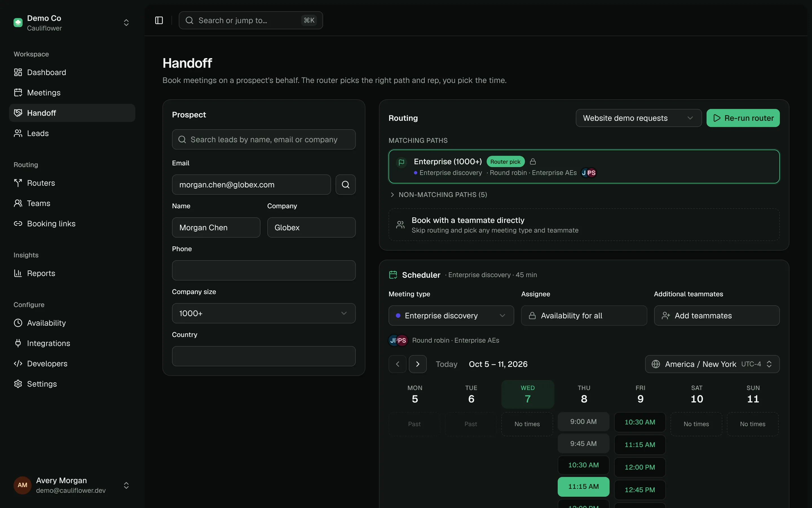Click the Search leads by name field
This screenshot has height=508, width=812.
tap(264, 139)
